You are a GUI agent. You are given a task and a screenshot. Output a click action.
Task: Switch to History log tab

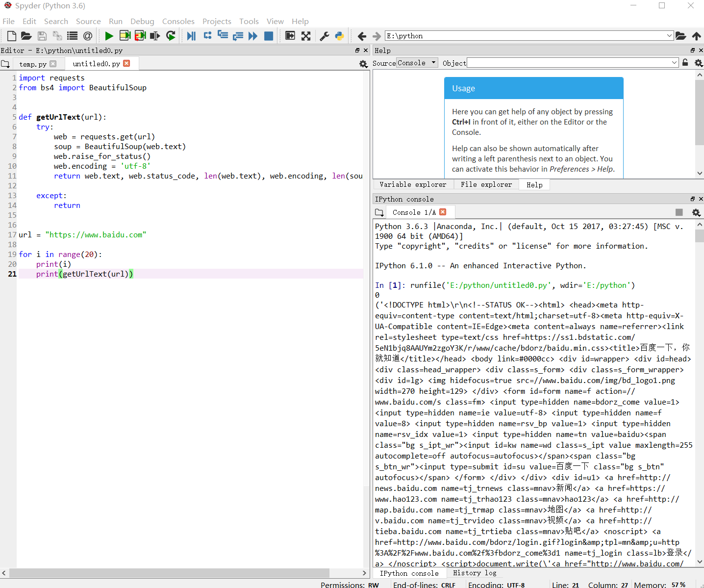(x=475, y=573)
